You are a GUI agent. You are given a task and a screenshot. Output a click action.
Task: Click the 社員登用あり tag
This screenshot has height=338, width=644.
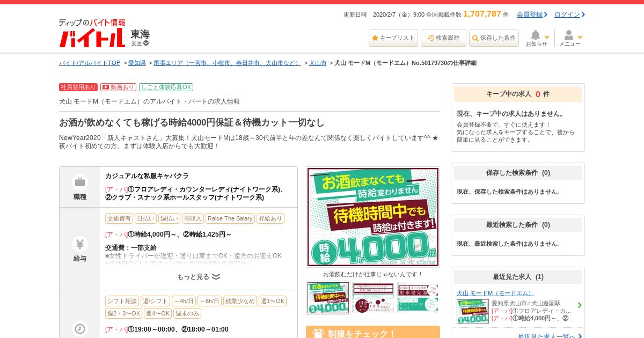pos(78,87)
